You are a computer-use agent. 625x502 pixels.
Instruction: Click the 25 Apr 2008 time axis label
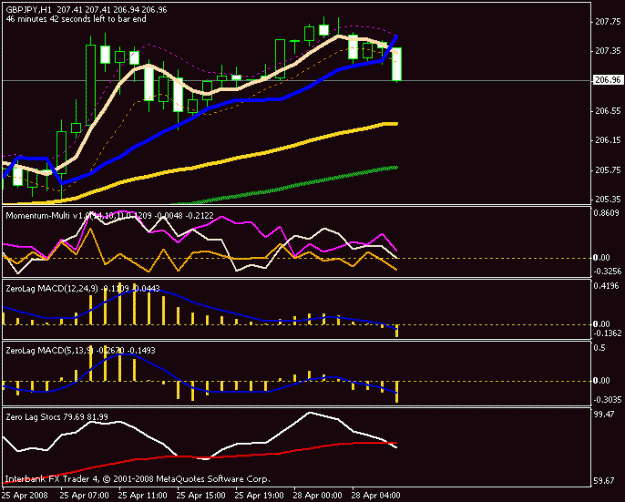(x=25, y=496)
